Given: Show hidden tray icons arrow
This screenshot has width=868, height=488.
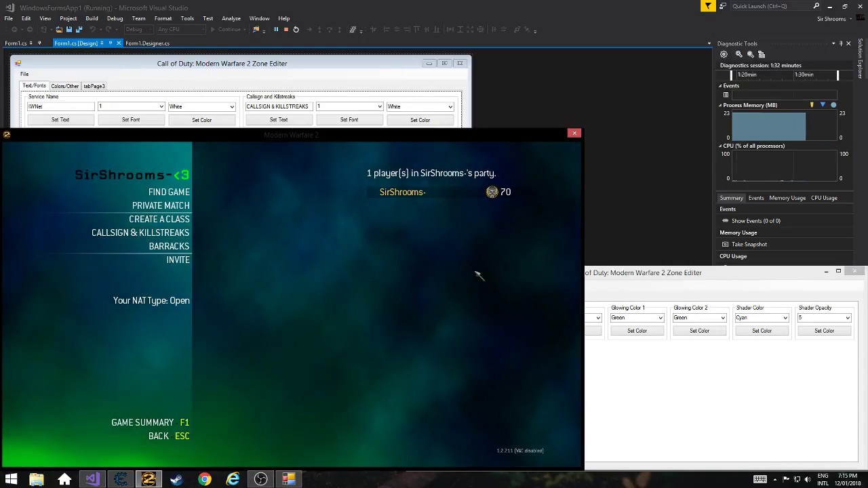Looking at the screenshot, I should (775, 479).
